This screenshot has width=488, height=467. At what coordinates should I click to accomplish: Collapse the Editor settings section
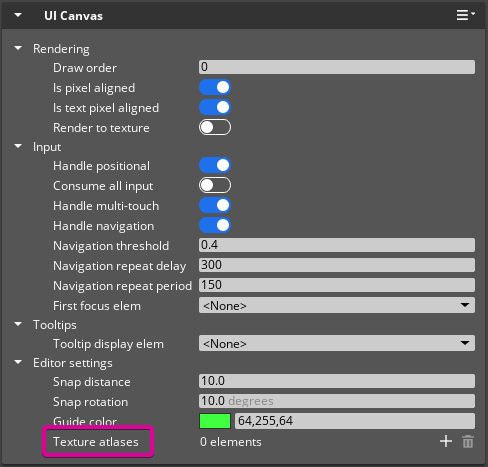tap(18, 362)
